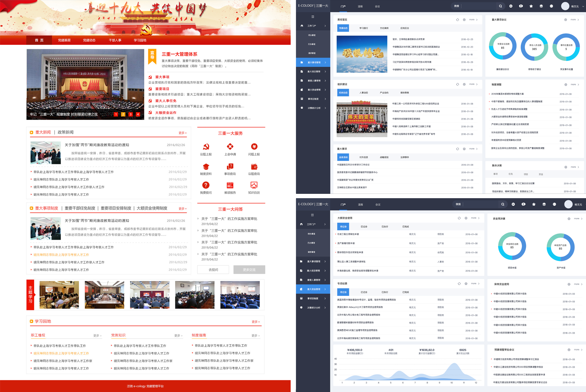This screenshot has height=392, width=586.
Task: Refresh the 组织建设 panel
Action: [x=457, y=84]
